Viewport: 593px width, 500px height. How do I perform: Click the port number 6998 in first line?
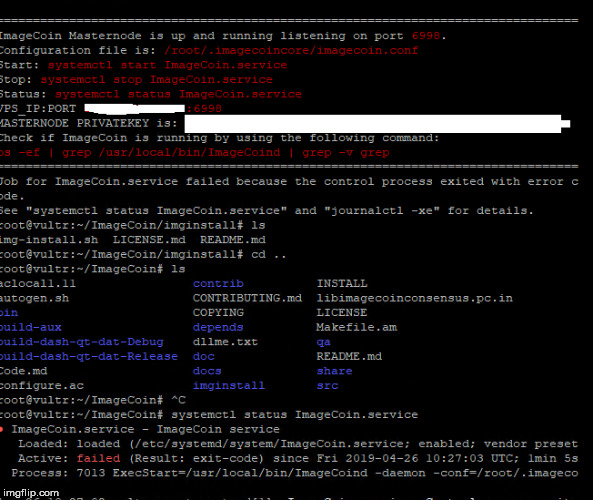point(426,36)
